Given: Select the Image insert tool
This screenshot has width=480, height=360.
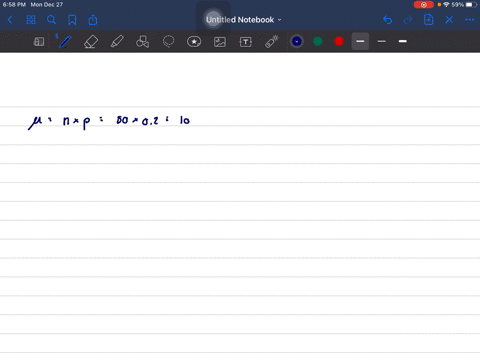Looking at the screenshot, I should [x=220, y=42].
